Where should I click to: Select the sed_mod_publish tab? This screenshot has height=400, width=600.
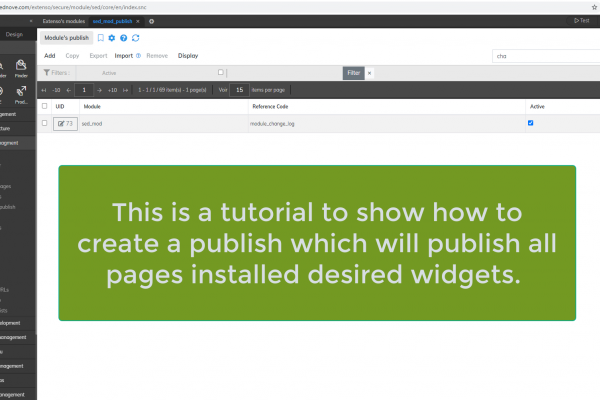112,21
